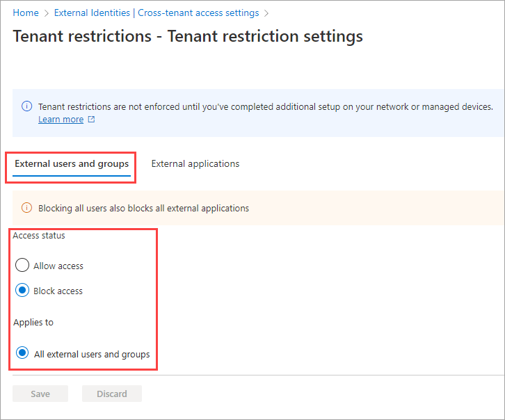This screenshot has width=505, height=420.
Task: Select the Block access radio button
Action: click(x=22, y=291)
